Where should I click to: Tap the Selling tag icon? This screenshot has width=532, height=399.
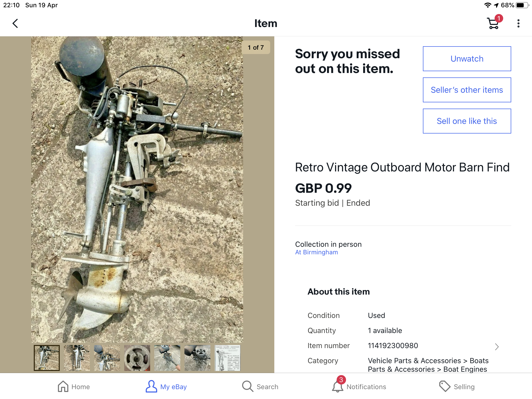pos(445,387)
